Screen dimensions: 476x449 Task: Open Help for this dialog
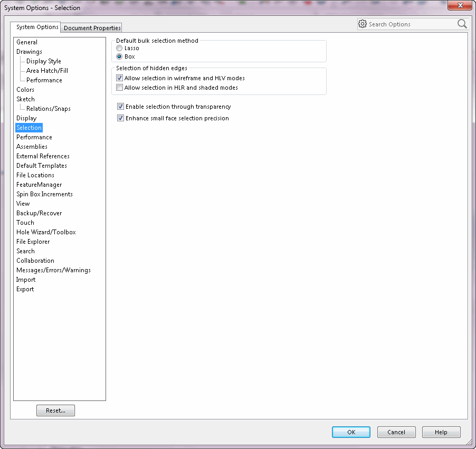441,432
